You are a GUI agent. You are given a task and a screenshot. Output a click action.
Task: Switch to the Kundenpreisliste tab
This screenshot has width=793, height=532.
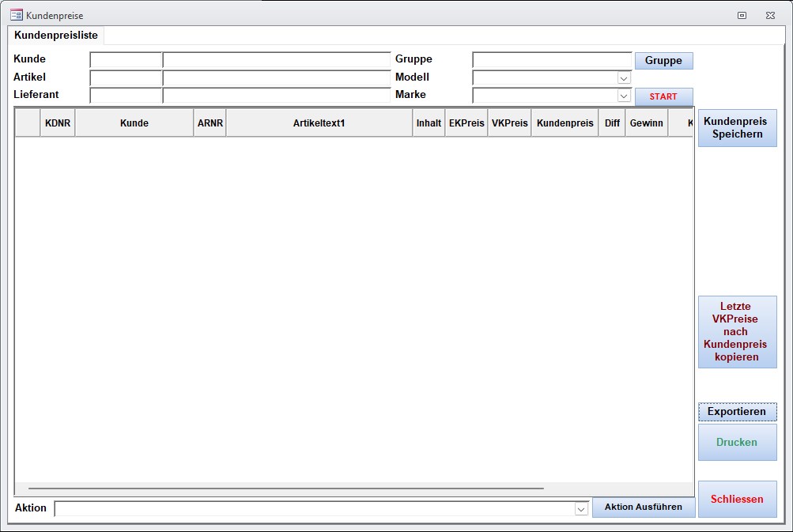[x=56, y=36]
